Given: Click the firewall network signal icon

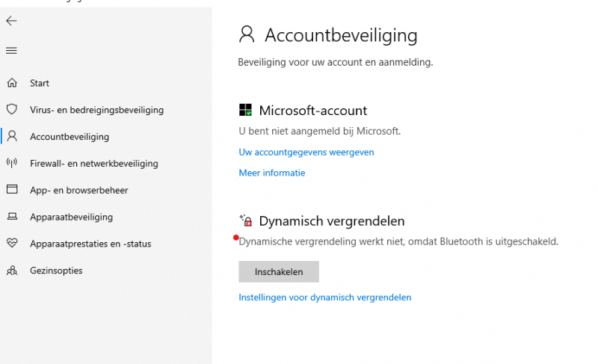Looking at the screenshot, I should click(x=11, y=163).
